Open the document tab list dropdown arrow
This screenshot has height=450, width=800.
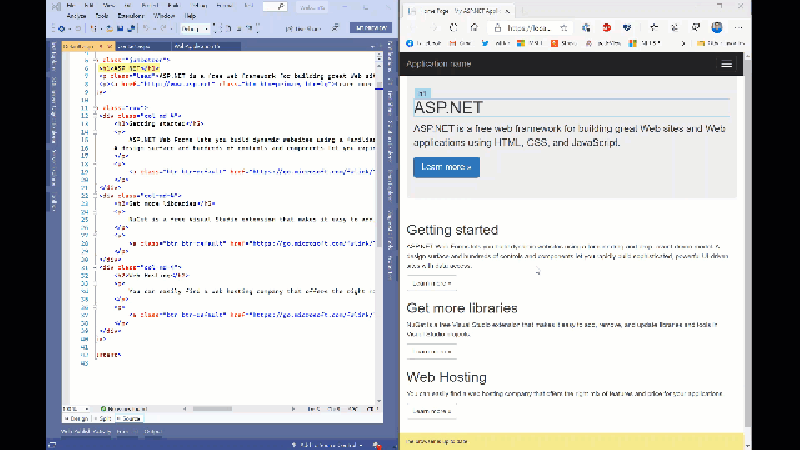click(x=372, y=46)
